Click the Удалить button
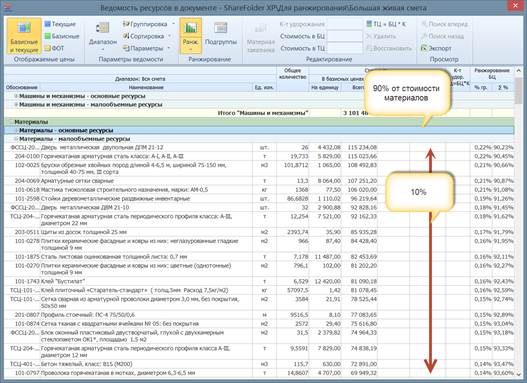This screenshot has width=527, height=383. coord(381,36)
